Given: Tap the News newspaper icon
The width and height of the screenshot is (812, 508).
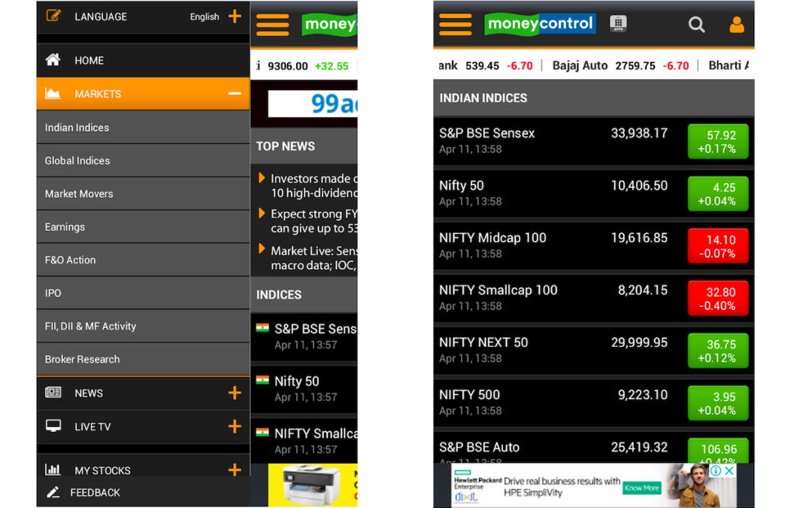Looking at the screenshot, I should 53,393.
